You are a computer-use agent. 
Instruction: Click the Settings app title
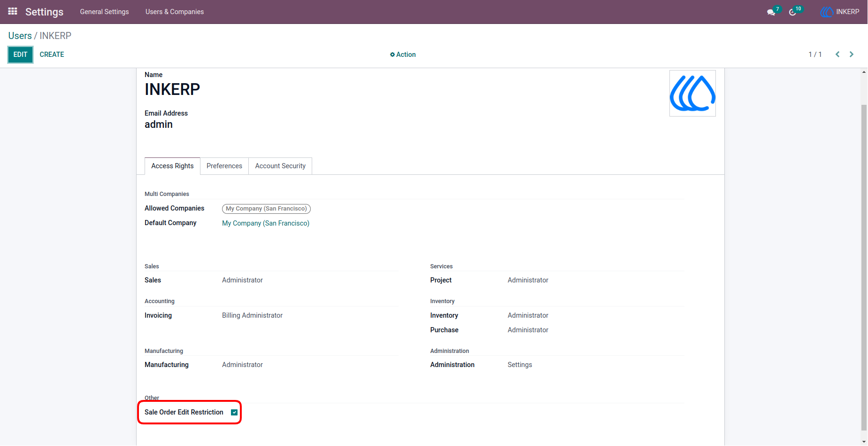(x=44, y=12)
